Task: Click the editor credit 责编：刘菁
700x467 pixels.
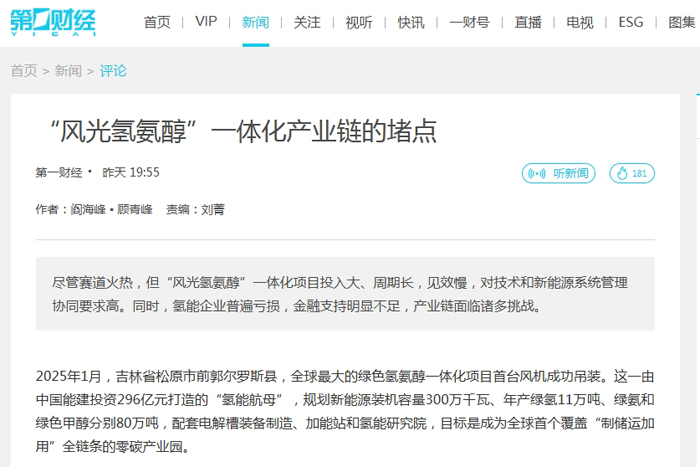Action: tap(196, 209)
